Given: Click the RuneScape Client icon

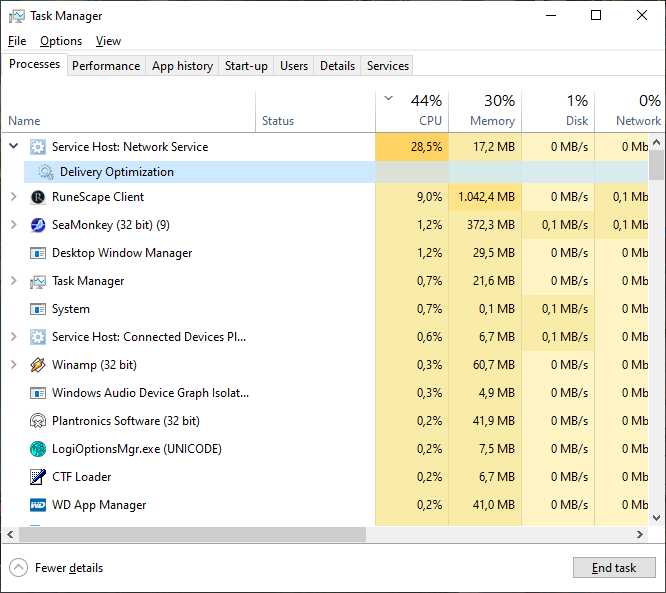Looking at the screenshot, I should [x=38, y=197].
